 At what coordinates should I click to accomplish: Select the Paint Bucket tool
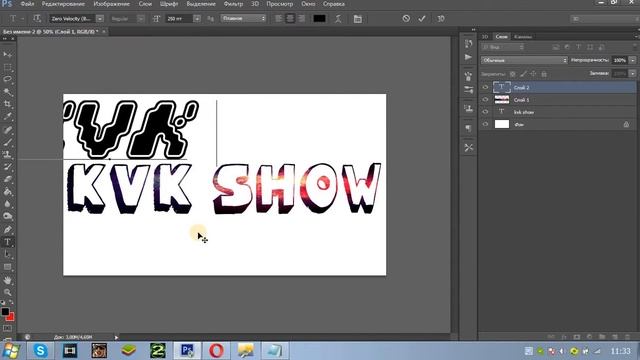(7, 192)
